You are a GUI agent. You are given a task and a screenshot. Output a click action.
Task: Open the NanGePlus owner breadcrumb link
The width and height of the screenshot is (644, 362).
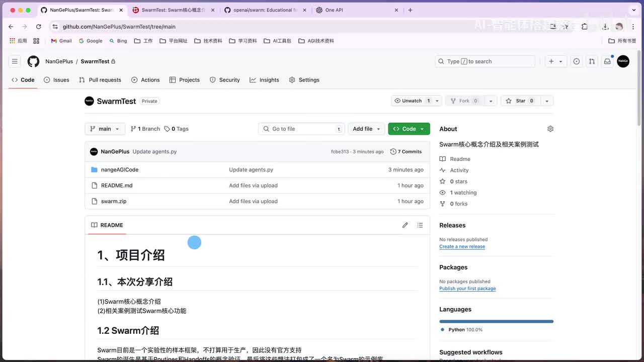click(x=59, y=61)
